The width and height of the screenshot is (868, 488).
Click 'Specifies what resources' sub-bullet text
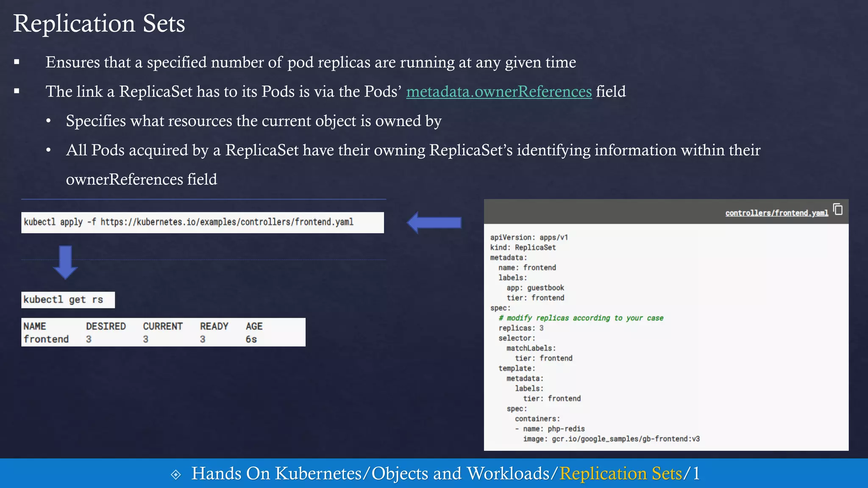pos(253,121)
